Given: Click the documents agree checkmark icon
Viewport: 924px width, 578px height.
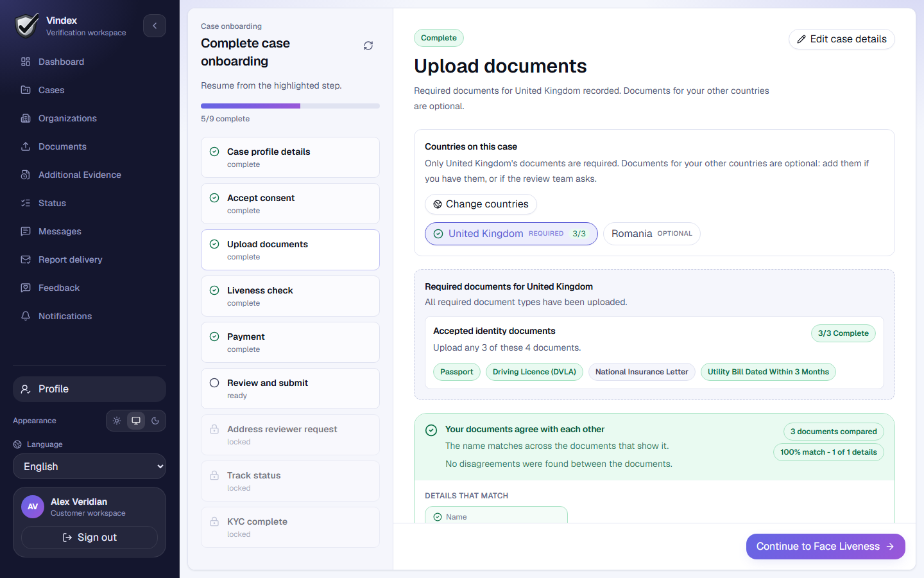Looking at the screenshot, I should point(431,430).
